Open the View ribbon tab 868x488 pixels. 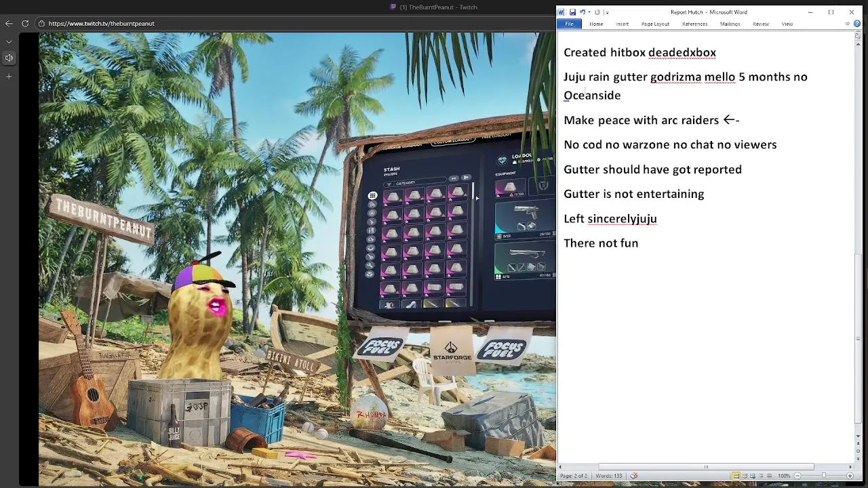coord(787,24)
